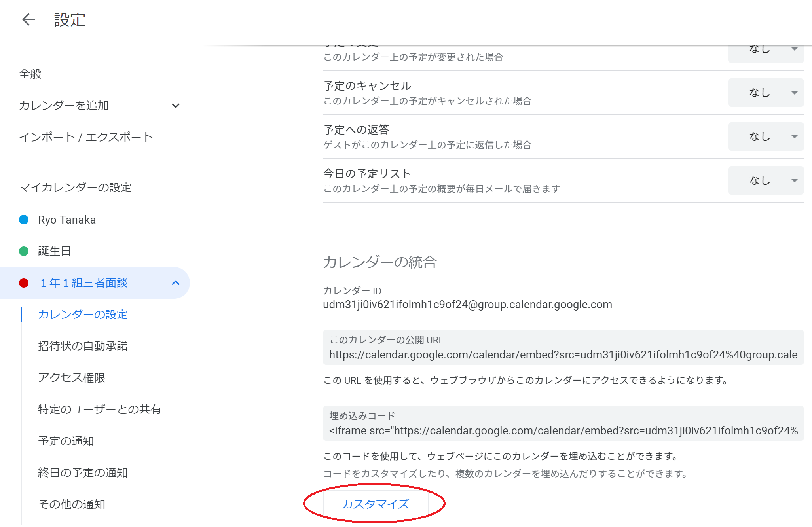This screenshot has height=527, width=812.
Task: Select the Ryo Tanaka calendar
Action: point(67,220)
